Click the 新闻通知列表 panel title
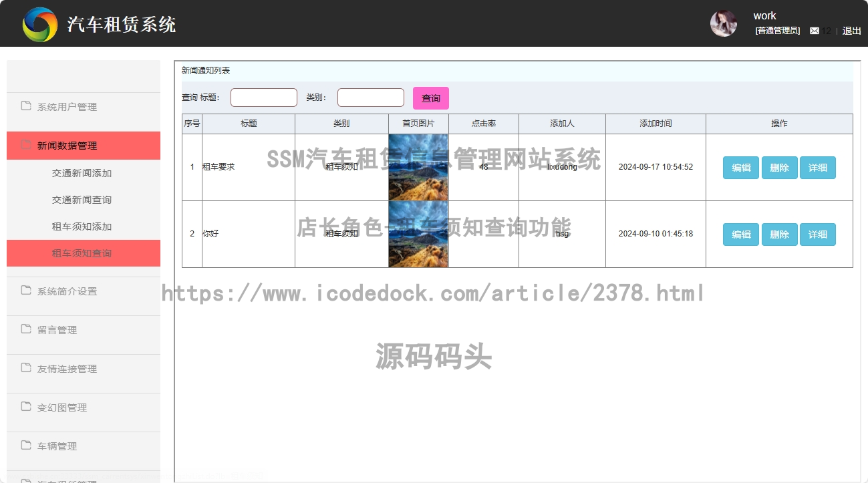The height and width of the screenshot is (483, 868). [x=206, y=70]
